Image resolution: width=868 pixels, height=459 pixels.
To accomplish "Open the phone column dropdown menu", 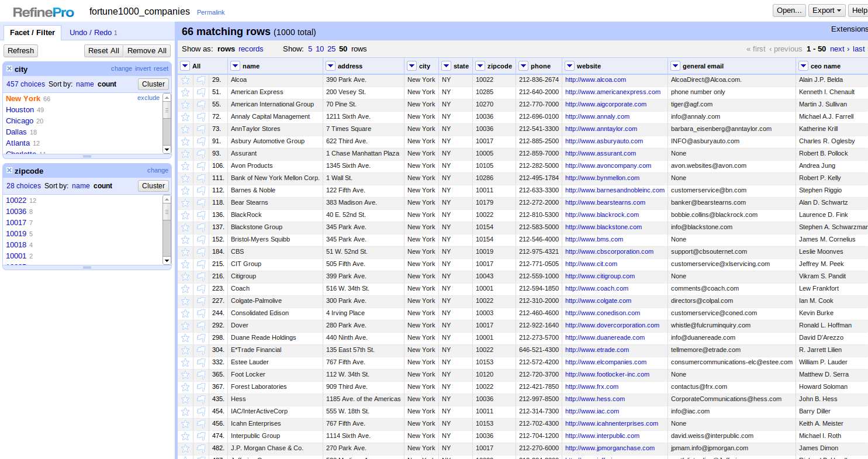I will 523,66.
